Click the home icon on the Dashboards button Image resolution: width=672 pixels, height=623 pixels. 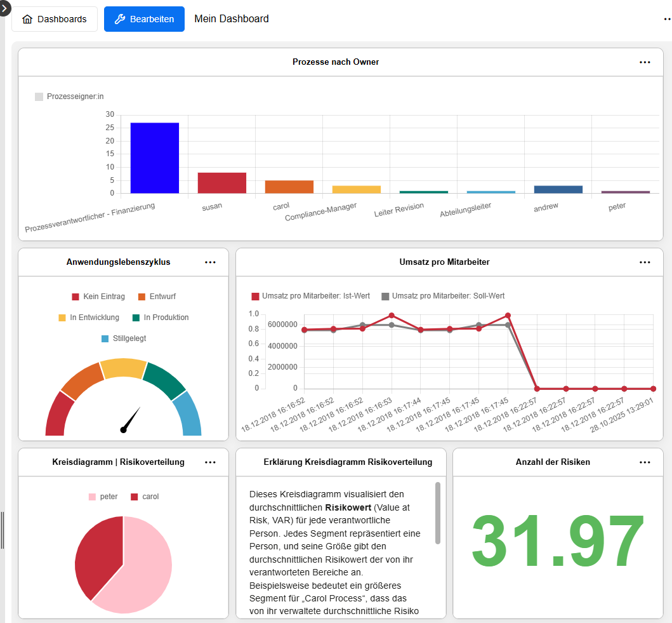pyautogui.click(x=27, y=18)
